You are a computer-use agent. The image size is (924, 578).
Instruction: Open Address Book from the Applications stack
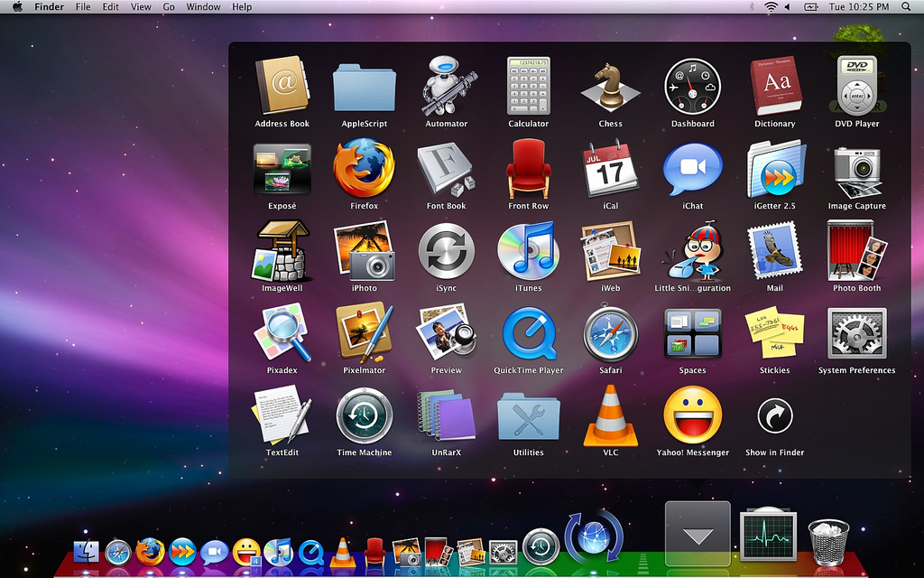click(282, 86)
